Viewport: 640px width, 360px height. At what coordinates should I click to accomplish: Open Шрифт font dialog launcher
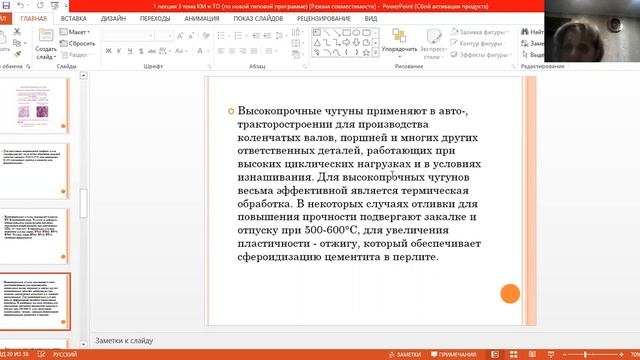coord(209,66)
